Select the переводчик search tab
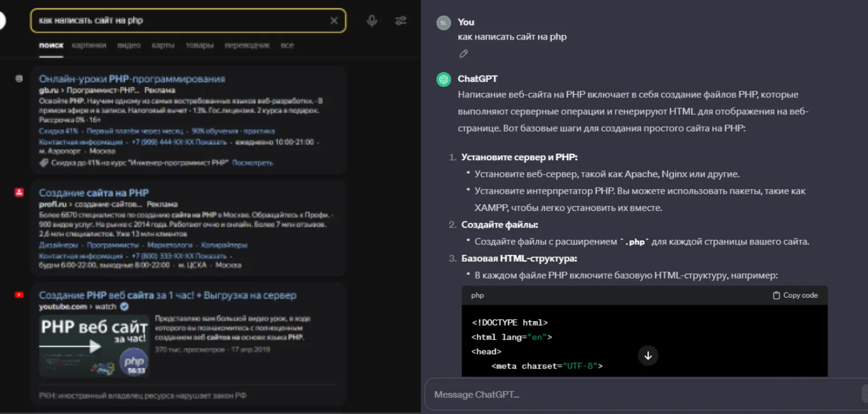The width and height of the screenshot is (868, 414). coord(247,46)
